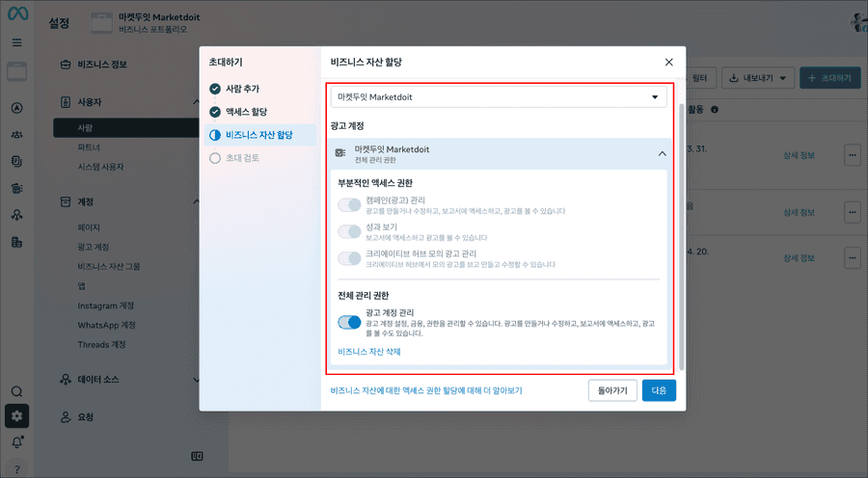
Task: Open the hamburger menu in left rail
Action: point(17,42)
